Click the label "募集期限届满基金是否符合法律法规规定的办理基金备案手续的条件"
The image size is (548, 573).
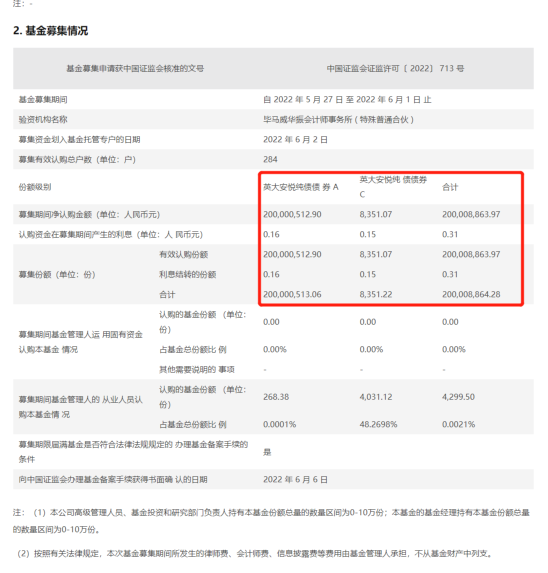coord(133,452)
